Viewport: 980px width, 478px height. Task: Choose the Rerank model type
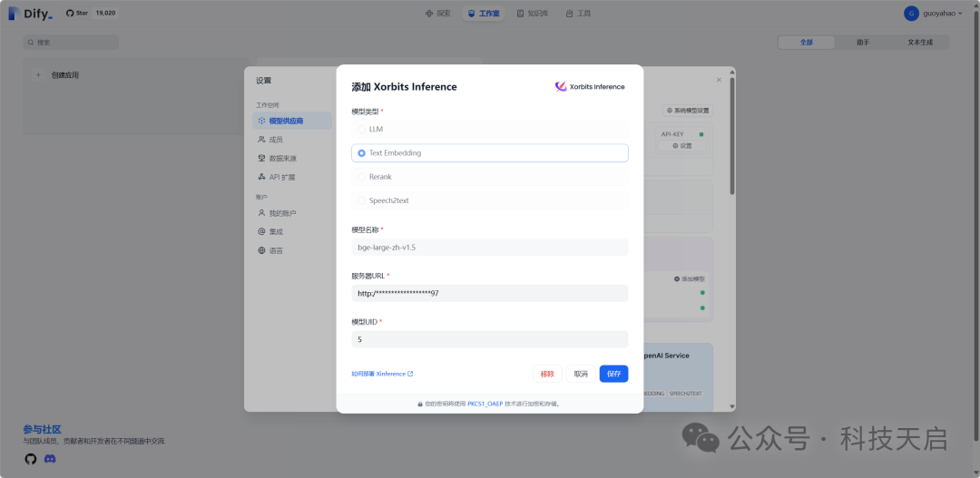[489, 177]
